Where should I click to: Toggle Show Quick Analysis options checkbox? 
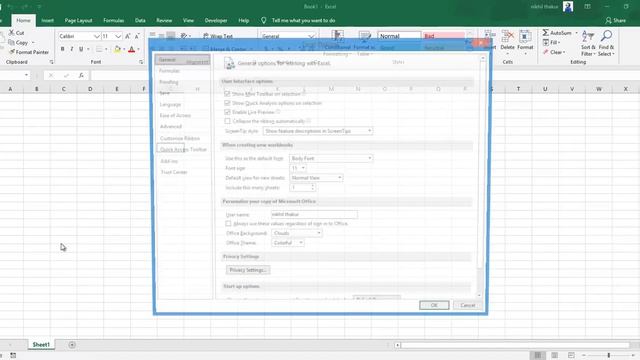click(227, 103)
